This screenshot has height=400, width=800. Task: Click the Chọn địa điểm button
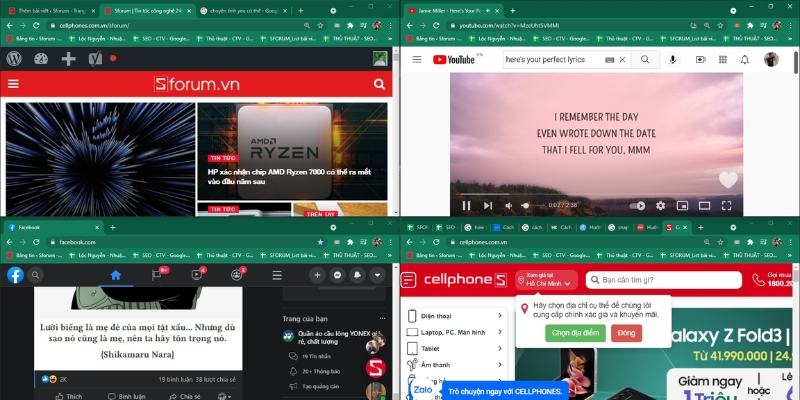click(x=575, y=333)
